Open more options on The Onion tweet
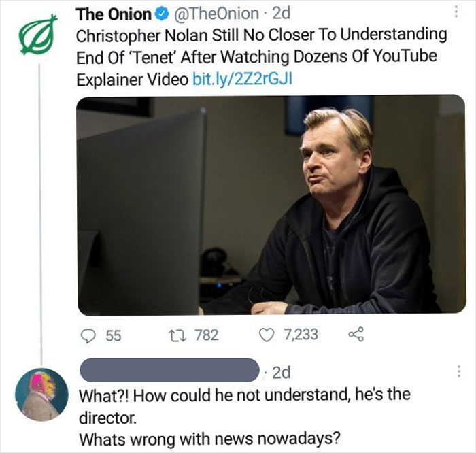Screen dimensions: 476x453 (x=459, y=13)
